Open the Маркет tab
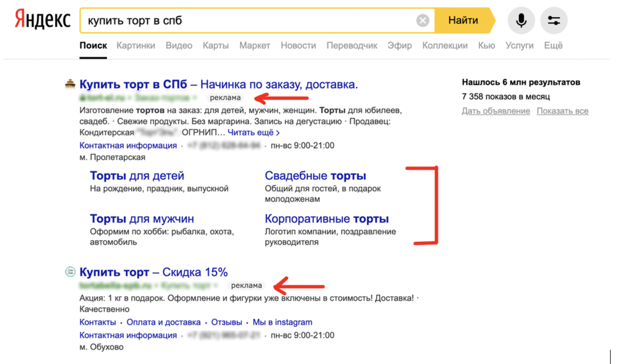 tap(255, 45)
